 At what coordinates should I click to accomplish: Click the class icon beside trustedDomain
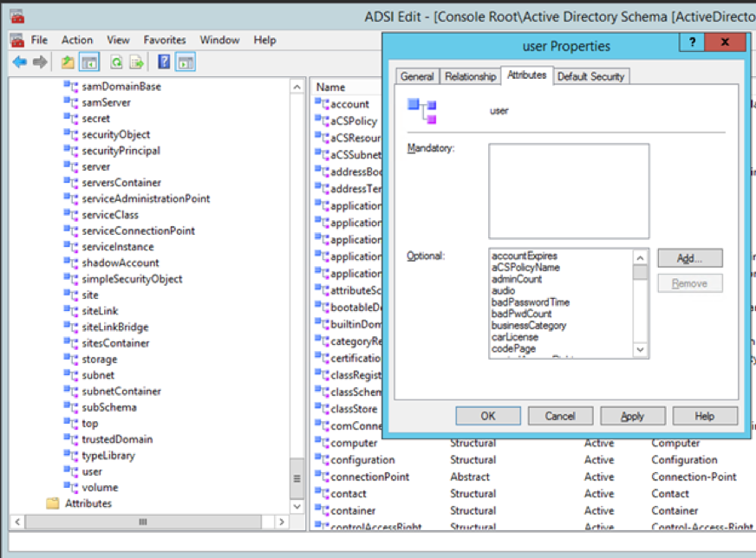click(71, 439)
